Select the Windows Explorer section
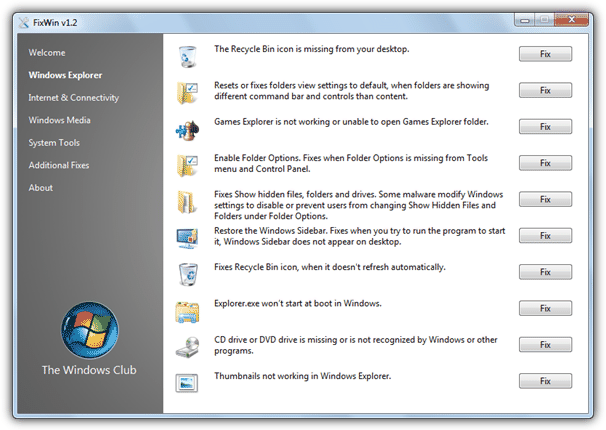Image resolution: width=606 pixels, height=430 pixels. pos(65,75)
